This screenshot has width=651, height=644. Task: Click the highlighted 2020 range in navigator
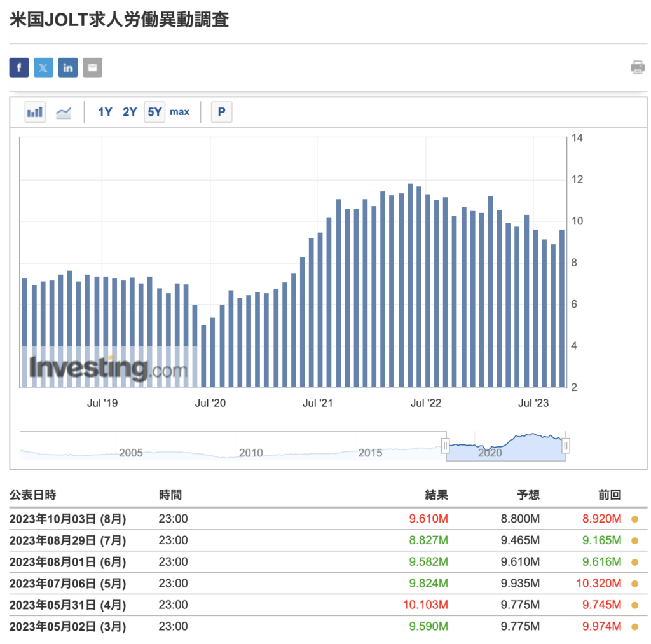[505, 447]
